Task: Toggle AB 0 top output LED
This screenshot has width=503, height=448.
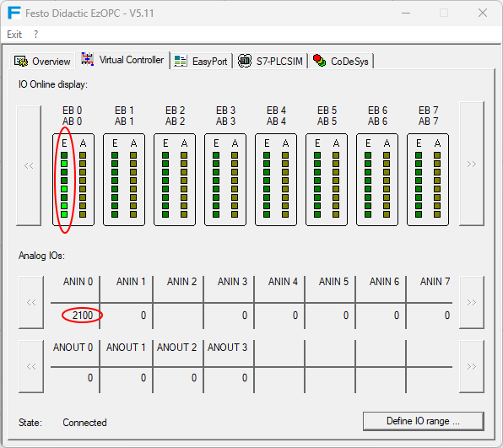Action: [83, 155]
